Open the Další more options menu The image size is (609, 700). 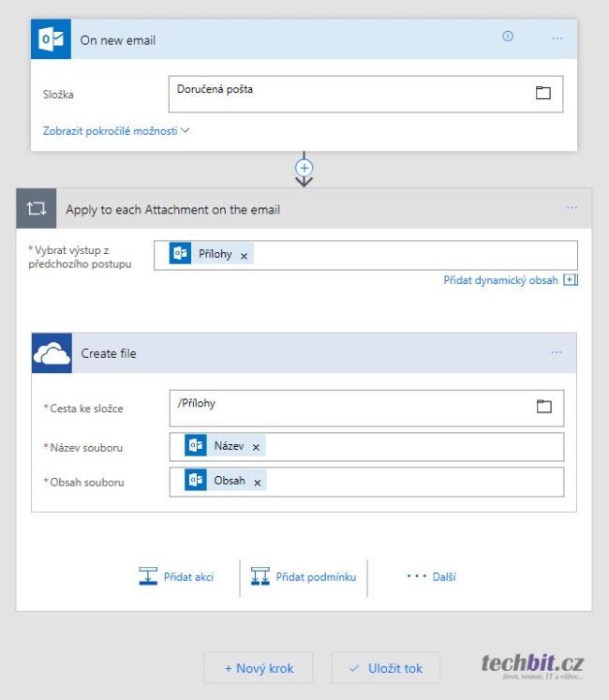[432, 577]
